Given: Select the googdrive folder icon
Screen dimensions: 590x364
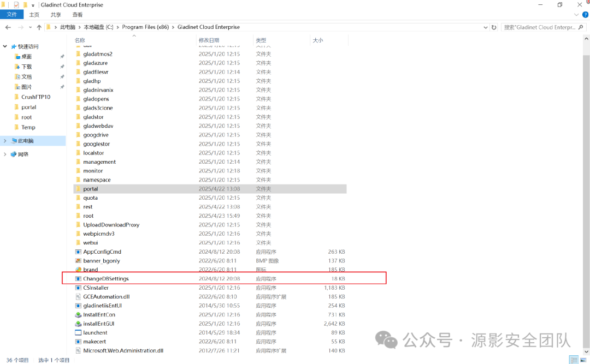Looking at the screenshot, I should click(78, 135).
